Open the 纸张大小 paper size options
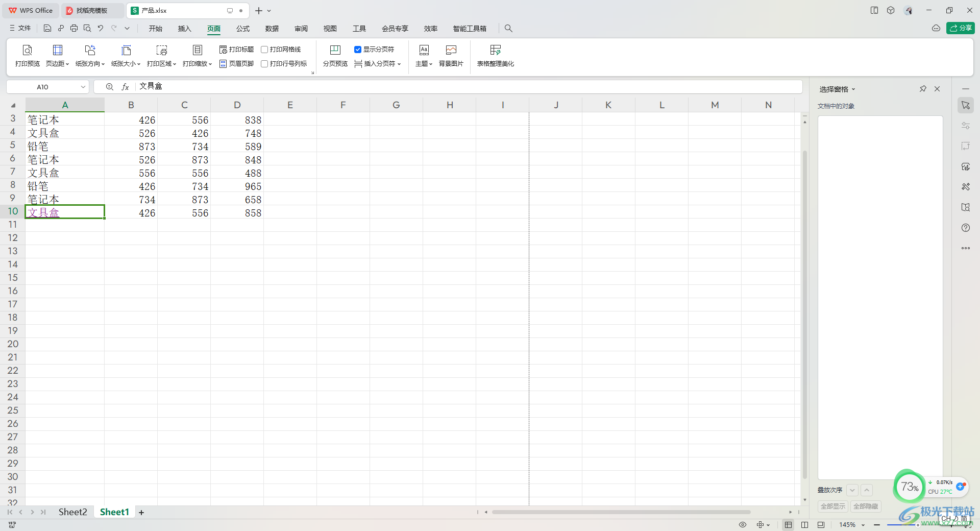Viewport: 980px width, 531px height. (126, 56)
